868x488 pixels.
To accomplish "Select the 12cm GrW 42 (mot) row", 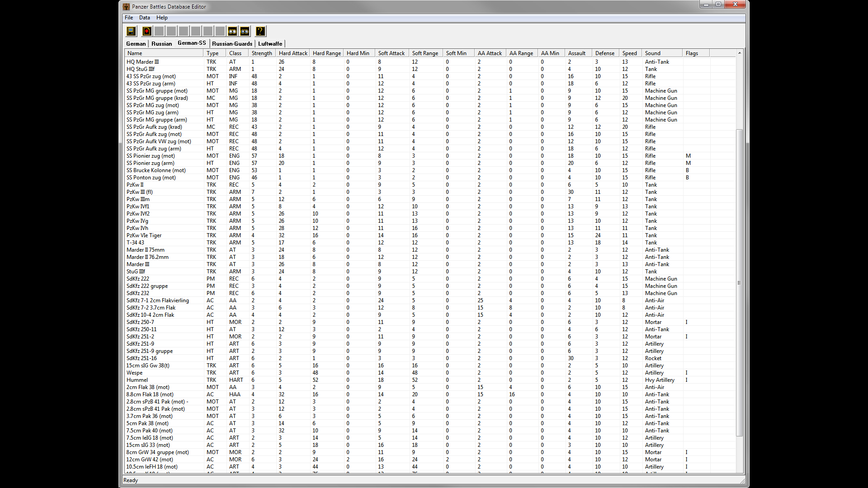I will pos(430,460).
